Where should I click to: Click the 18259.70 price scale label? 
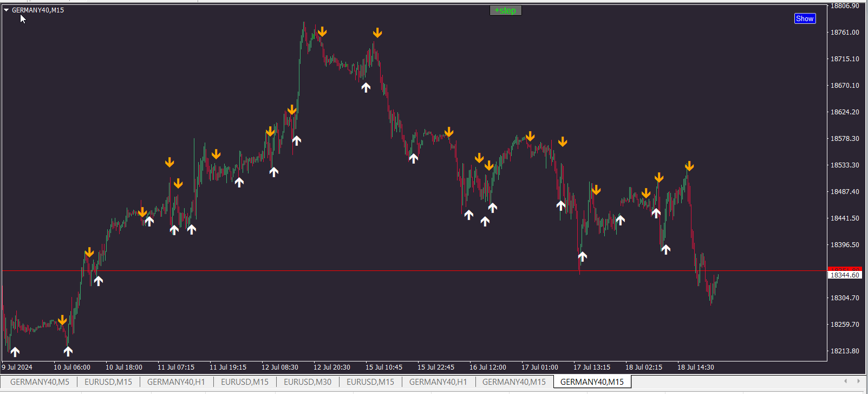pyautogui.click(x=845, y=325)
